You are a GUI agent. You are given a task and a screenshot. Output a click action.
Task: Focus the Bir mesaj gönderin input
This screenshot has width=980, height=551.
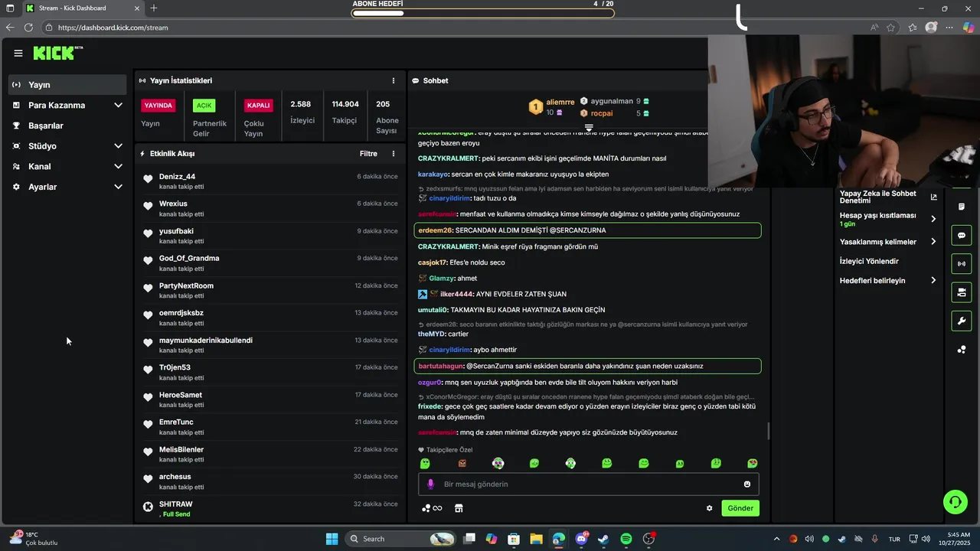coord(588,484)
